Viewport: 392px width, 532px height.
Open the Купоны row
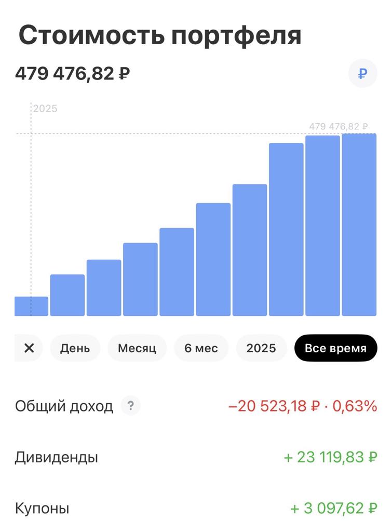[x=42, y=508]
